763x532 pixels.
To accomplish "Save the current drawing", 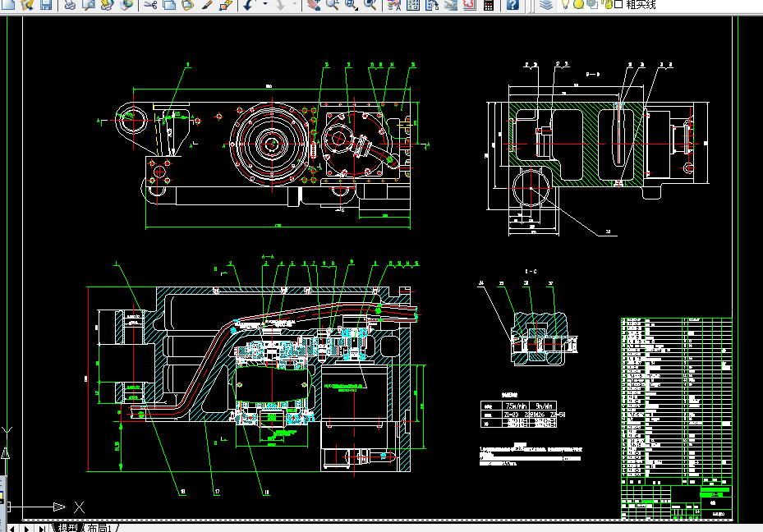I will click(x=46, y=5).
